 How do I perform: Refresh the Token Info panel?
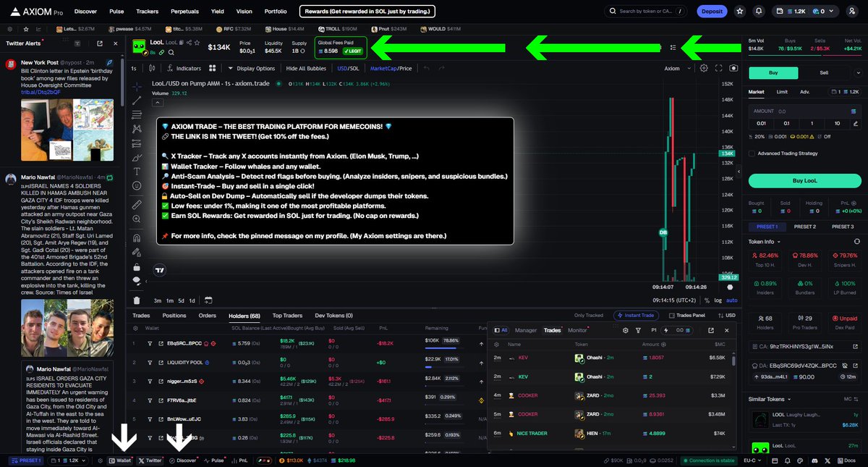point(856,241)
